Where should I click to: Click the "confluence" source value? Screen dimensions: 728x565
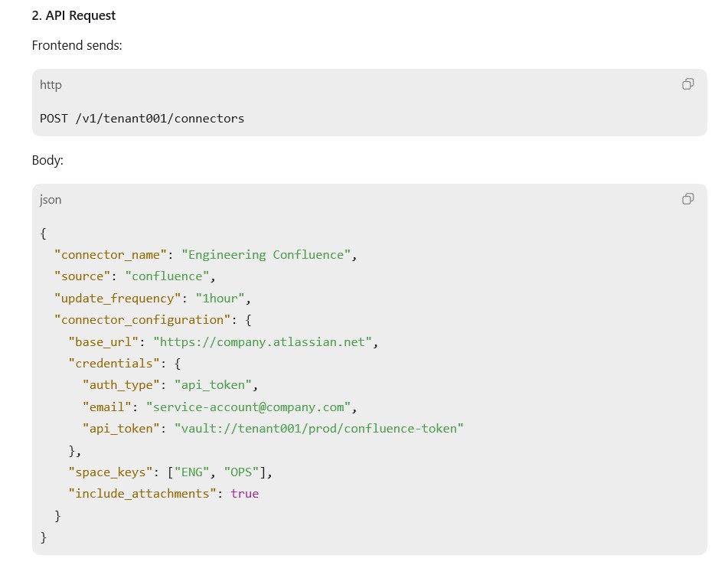[x=167, y=276]
